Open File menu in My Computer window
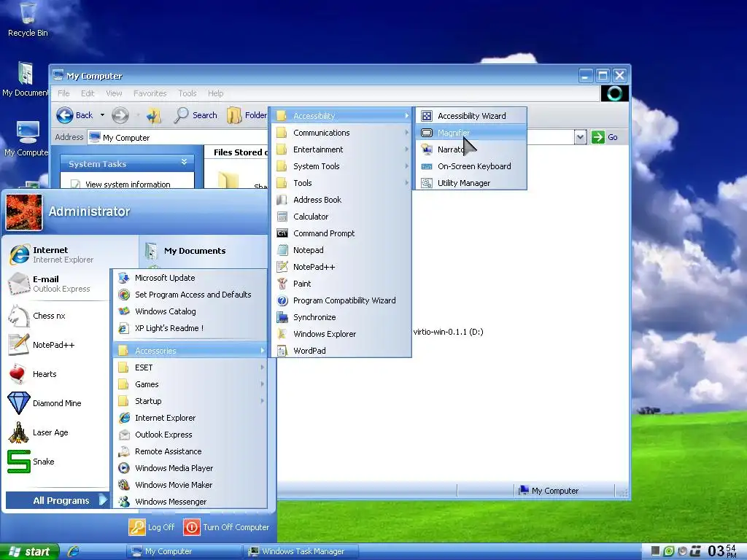 point(63,93)
